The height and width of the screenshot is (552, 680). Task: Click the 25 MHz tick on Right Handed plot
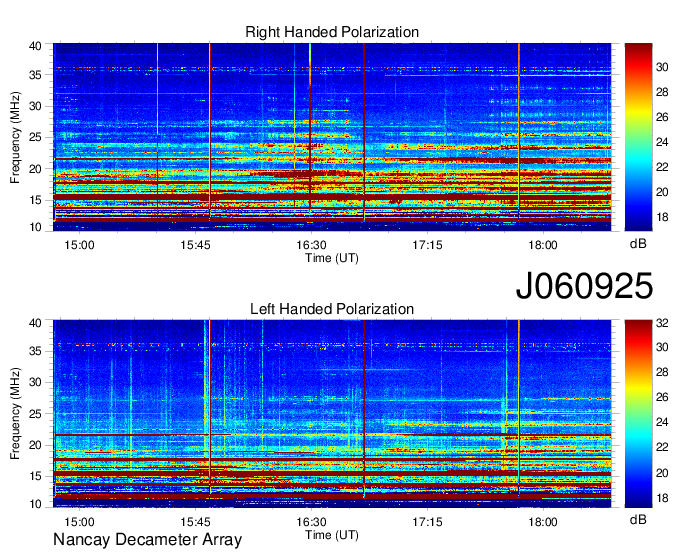click(x=35, y=137)
